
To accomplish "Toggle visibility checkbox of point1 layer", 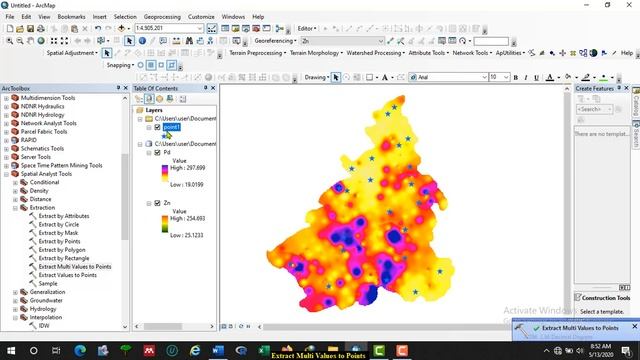I will [158, 127].
